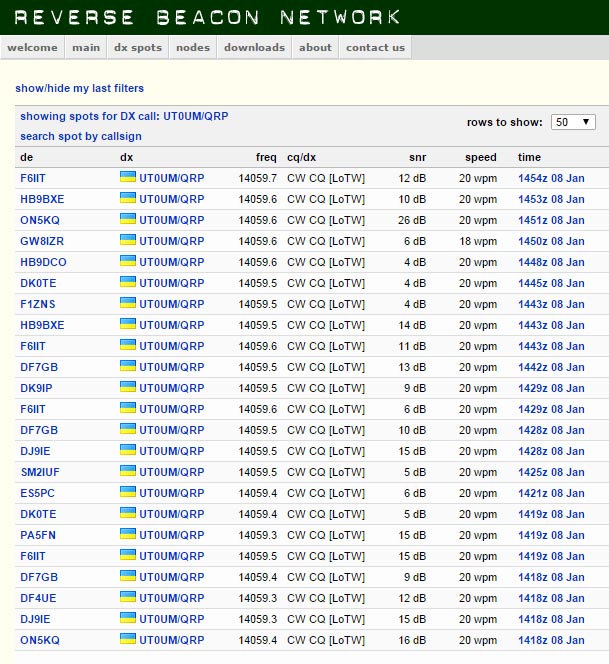The image size is (609, 664).
Task: Open the rows to show dropdown
Action: [573, 122]
